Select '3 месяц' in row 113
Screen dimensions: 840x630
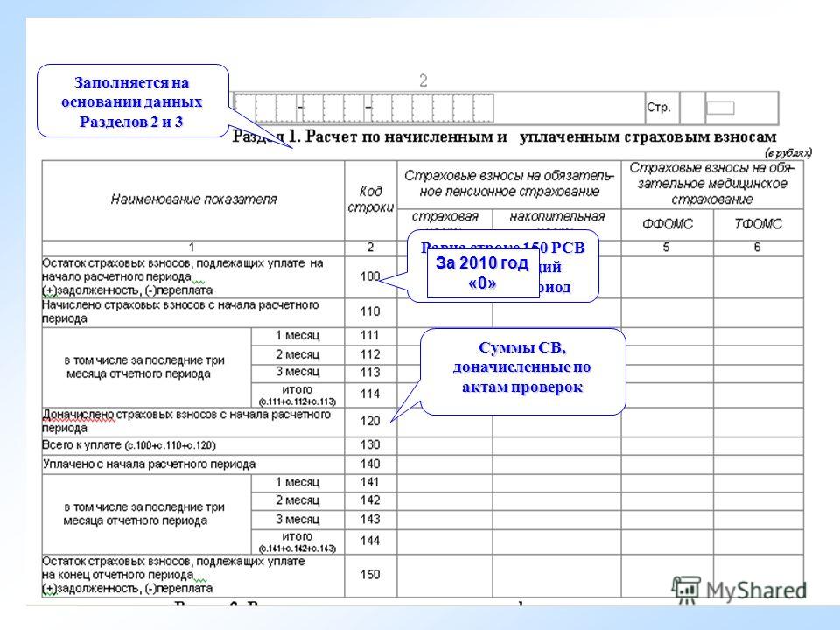click(x=297, y=372)
